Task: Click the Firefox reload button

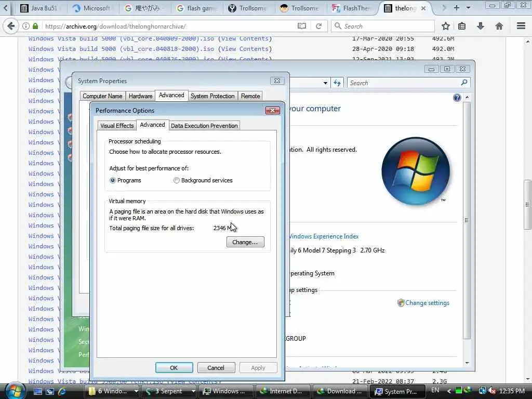Action: pyautogui.click(x=318, y=26)
